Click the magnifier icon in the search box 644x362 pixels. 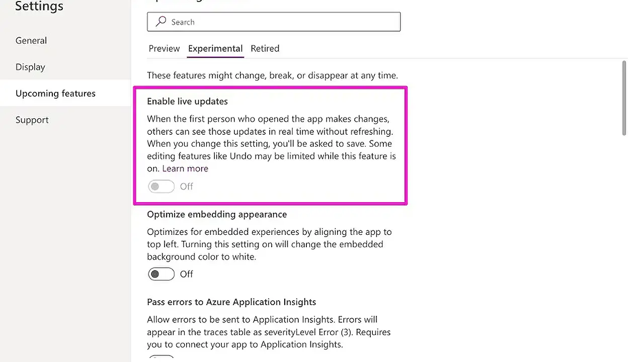click(x=161, y=22)
